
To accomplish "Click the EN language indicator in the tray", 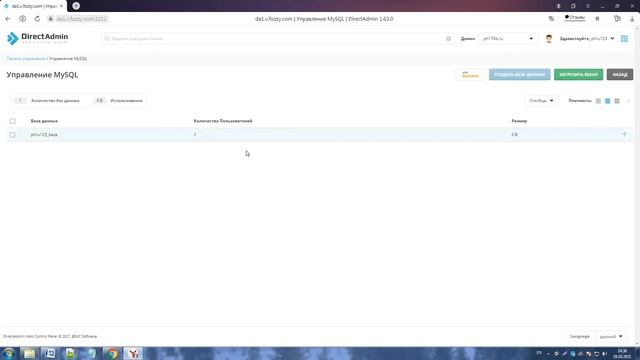I will pos(539,353).
